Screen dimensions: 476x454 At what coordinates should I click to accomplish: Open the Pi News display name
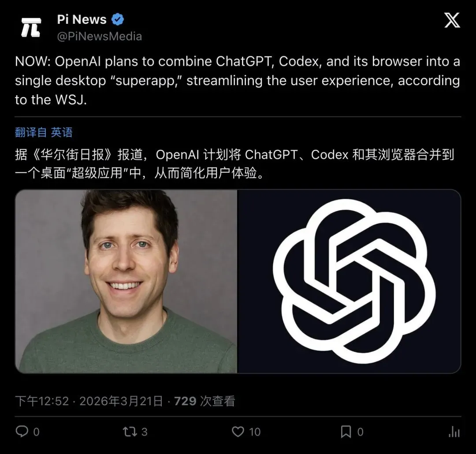click(82, 19)
